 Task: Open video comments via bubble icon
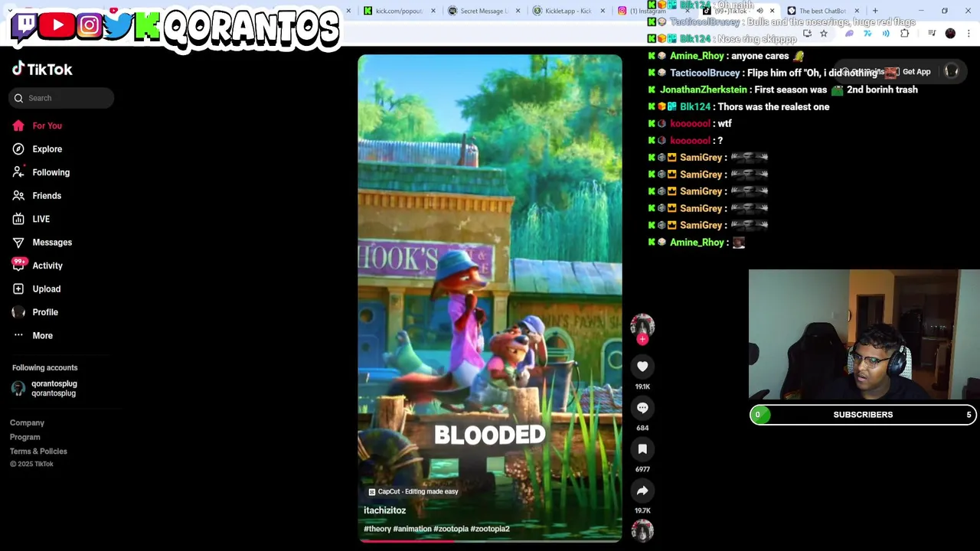pyautogui.click(x=642, y=408)
